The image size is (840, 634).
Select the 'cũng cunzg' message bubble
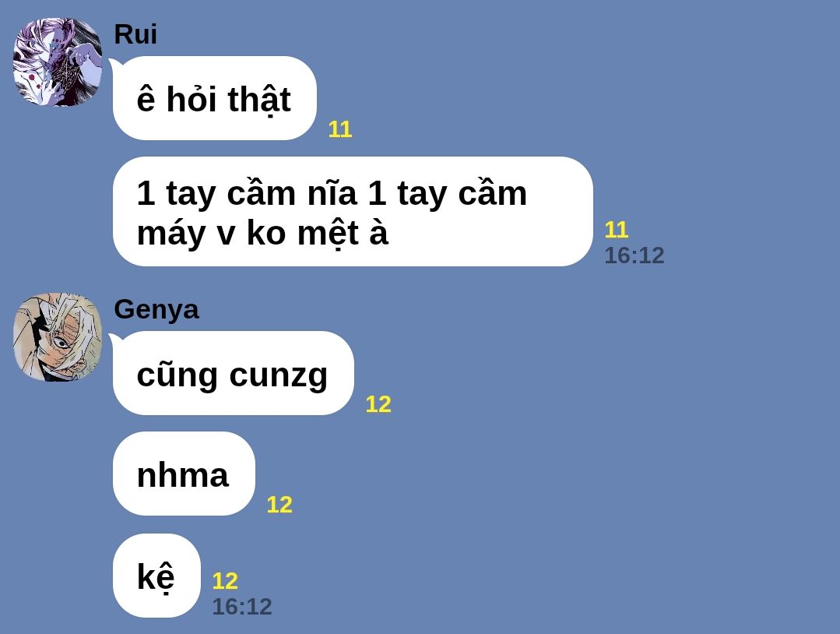coord(234,373)
